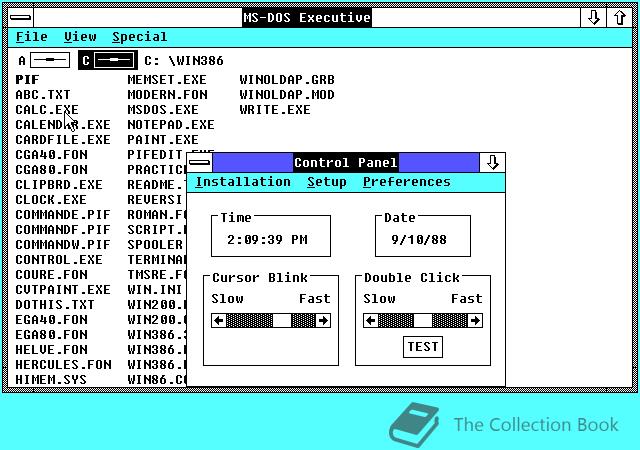This screenshot has width=640, height=450.
Task: Click the Time field 2:09:39 PM
Action: pyautogui.click(x=267, y=240)
